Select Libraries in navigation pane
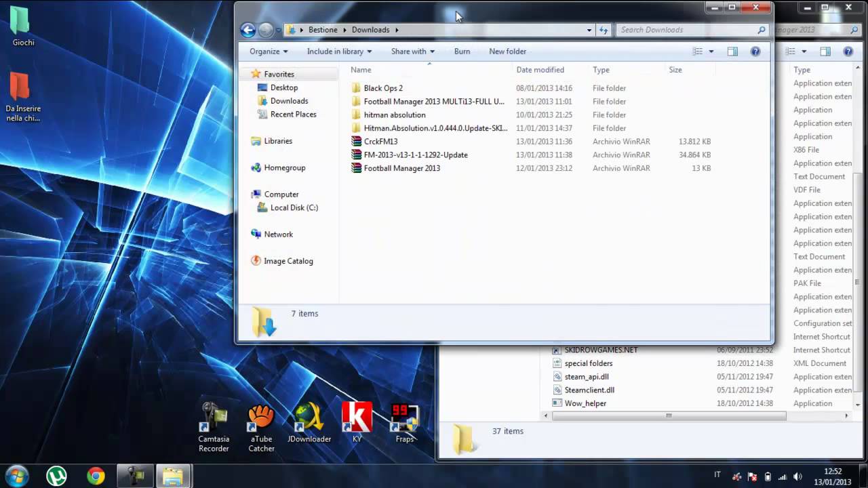The width and height of the screenshot is (868, 488). tap(278, 141)
